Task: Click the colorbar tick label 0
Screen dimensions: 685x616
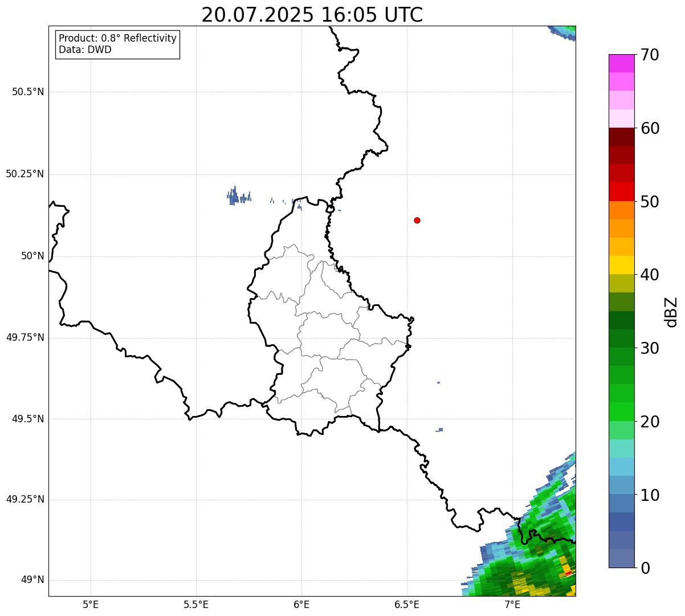Action: pyautogui.click(x=646, y=568)
